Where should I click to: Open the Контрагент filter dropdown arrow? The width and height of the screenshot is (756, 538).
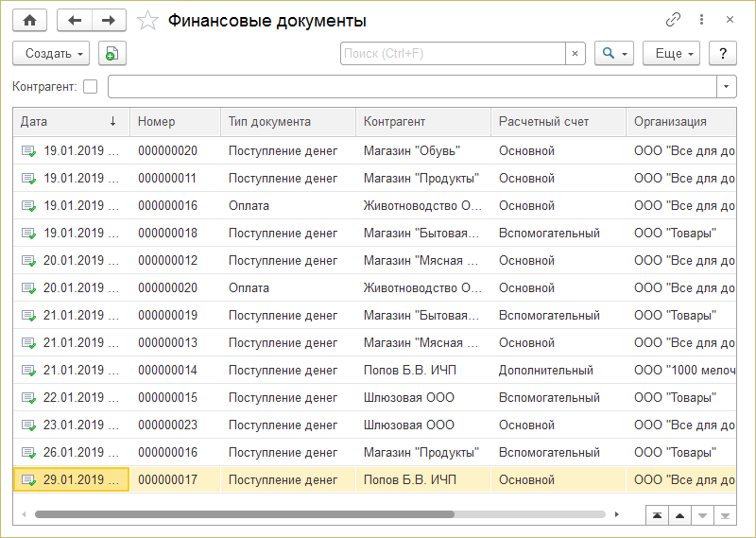726,87
